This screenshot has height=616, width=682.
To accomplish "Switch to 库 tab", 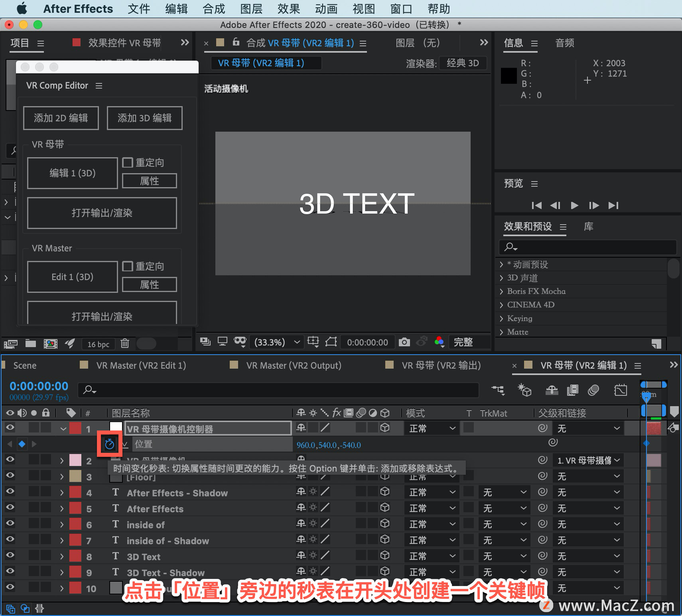I will click(589, 227).
